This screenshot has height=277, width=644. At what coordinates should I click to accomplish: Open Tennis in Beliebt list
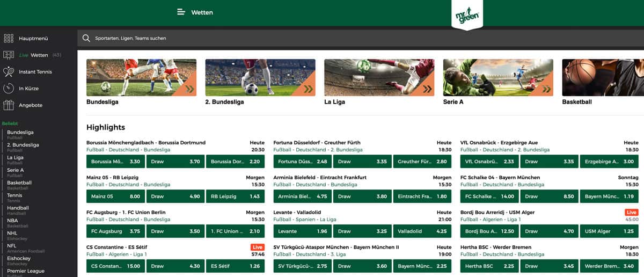14,195
